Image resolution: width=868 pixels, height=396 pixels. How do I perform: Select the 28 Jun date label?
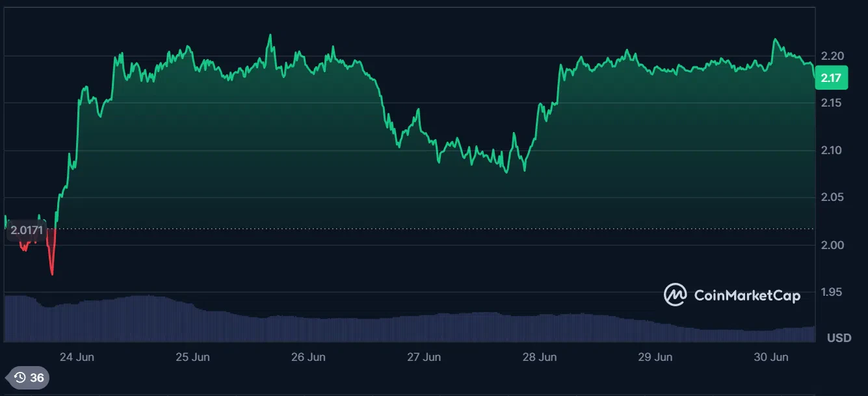click(540, 357)
